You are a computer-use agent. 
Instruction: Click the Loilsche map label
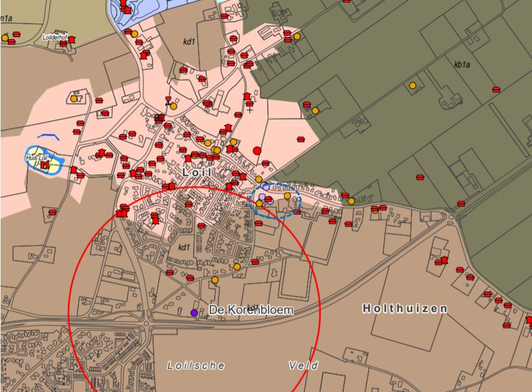(196, 366)
